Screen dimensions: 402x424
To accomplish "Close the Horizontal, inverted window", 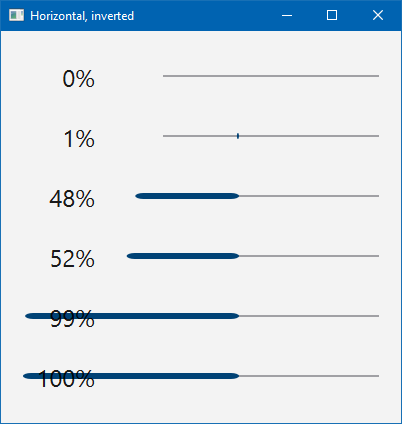I will [x=378, y=15].
